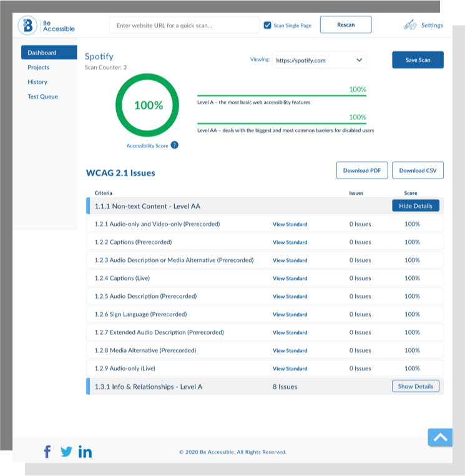Image resolution: width=465 pixels, height=476 pixels.
Task: Click the Level A 100% progress bar
Action: pyautogui.click(x=281, y=96)
